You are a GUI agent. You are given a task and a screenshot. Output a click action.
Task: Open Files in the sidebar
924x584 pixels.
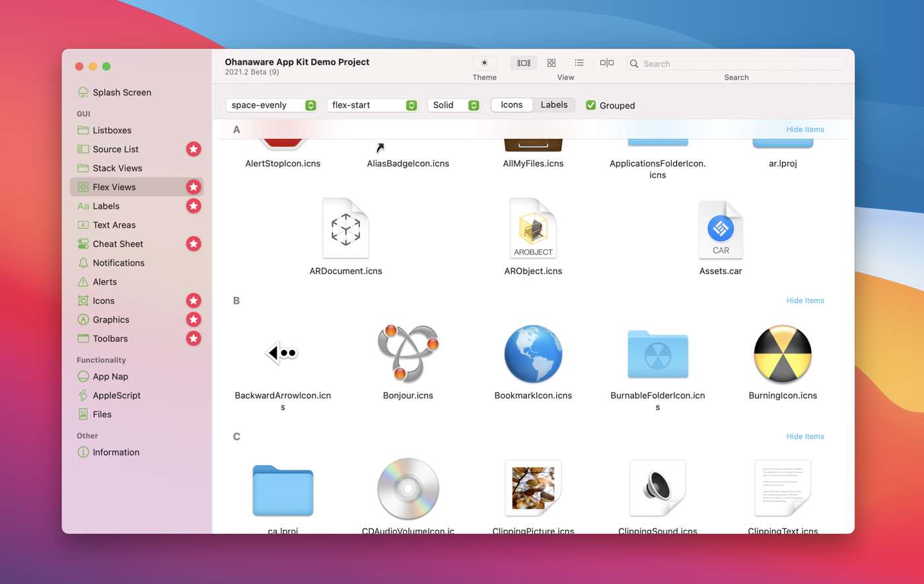(137, 415)
